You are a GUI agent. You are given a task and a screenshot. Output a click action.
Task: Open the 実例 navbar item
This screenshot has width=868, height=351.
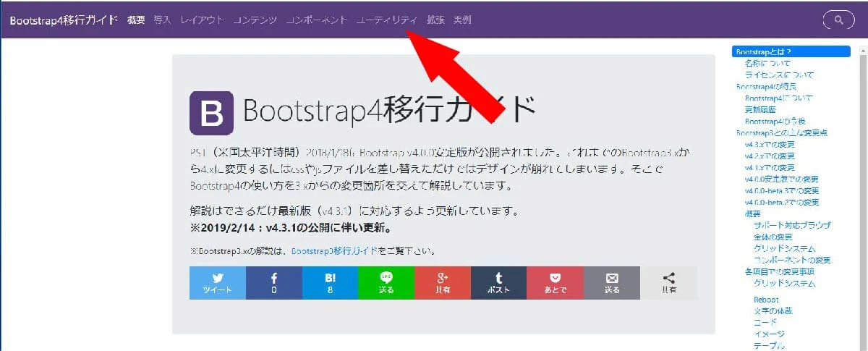click(x=462, y=20)
